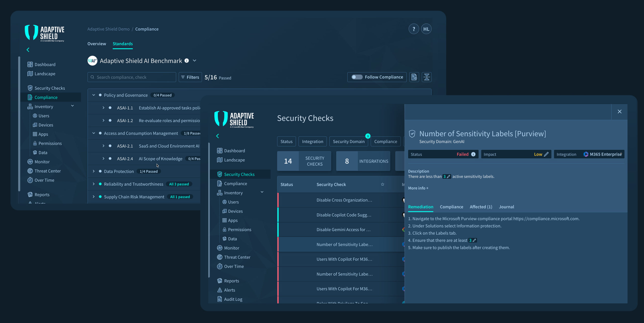Switch to the Standards tab

[123, 44]
